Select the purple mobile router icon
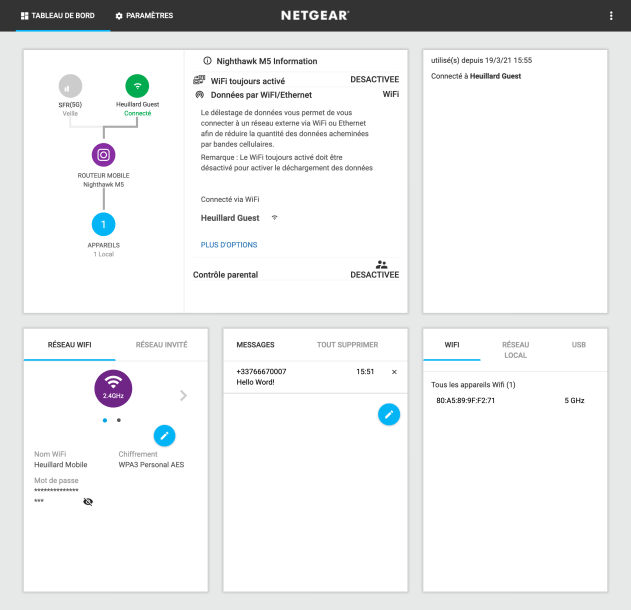The height and width of the screenshot is (610, 631). [x=103, y=155]
